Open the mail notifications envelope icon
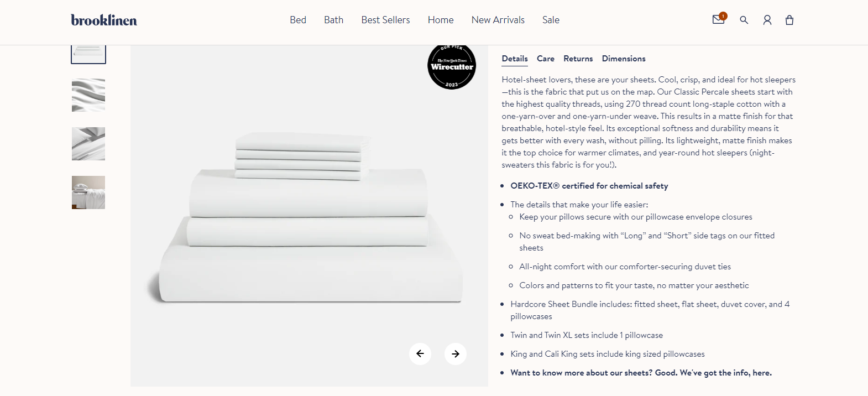 pos(719,19)
